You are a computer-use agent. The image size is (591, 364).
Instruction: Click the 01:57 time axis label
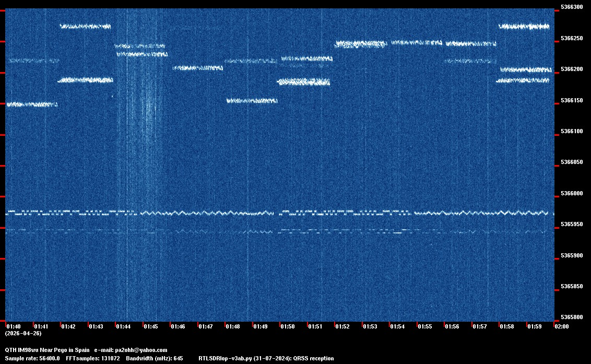point(479,326)
